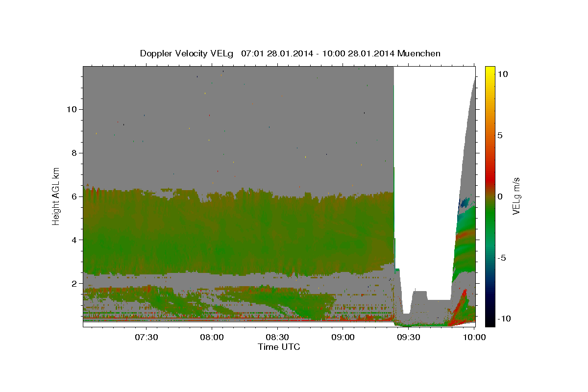Click the '07:30' time axis label
Screen dimensions: 588x392
[x=147, y=338]
